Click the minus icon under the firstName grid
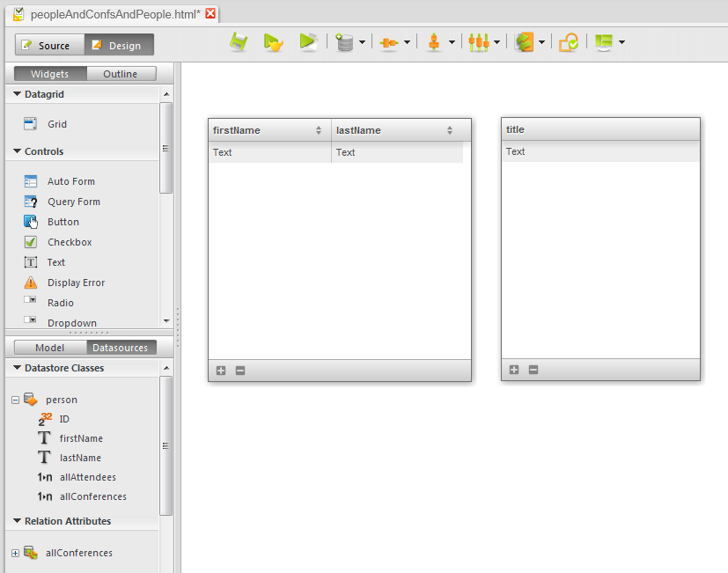This screenshot has width=728, height=573. click(240, 371)
